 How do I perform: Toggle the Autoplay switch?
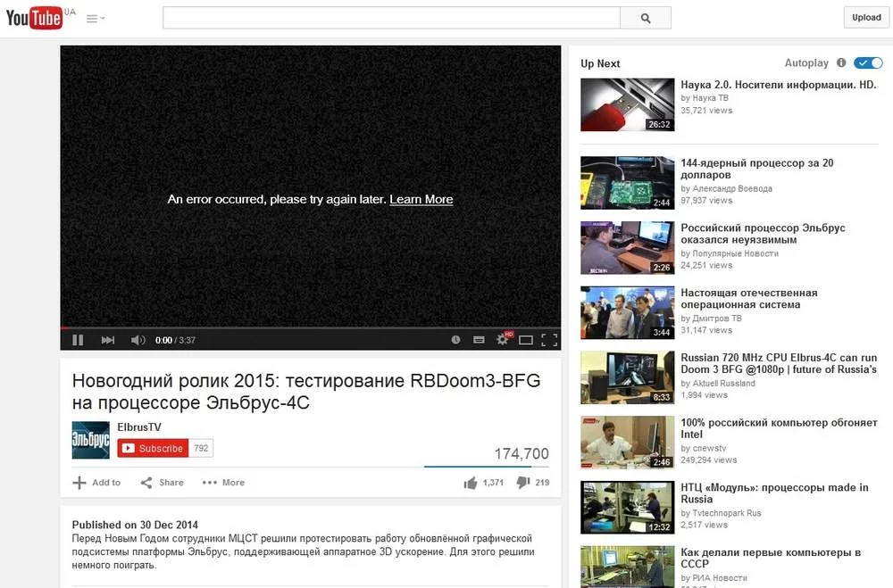[x=868, y=63]
